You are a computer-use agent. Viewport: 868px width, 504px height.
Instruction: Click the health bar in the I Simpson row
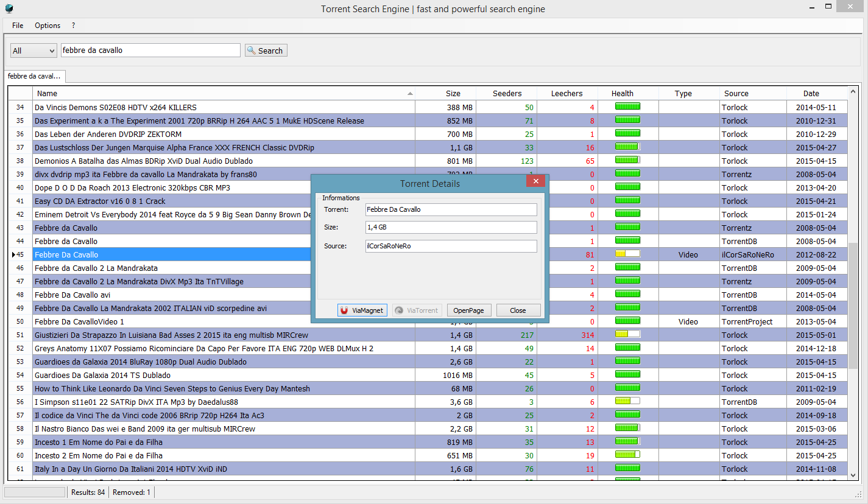pos(627,401)
